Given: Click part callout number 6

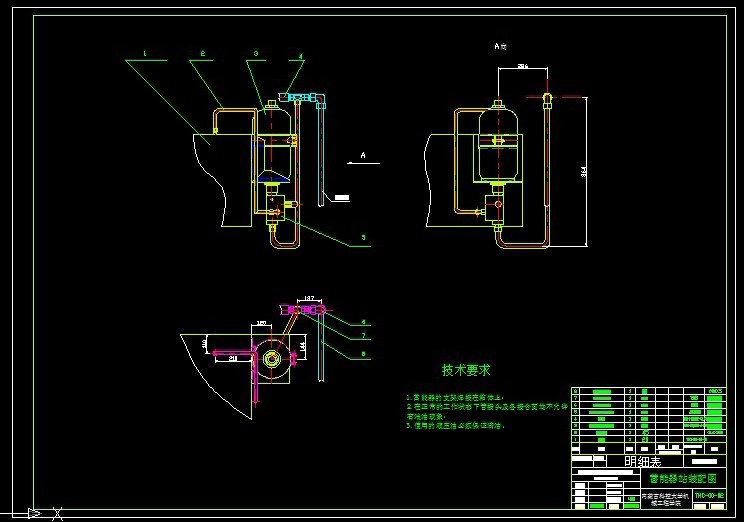Looking at the screenshot, I should tap(364, 322).
